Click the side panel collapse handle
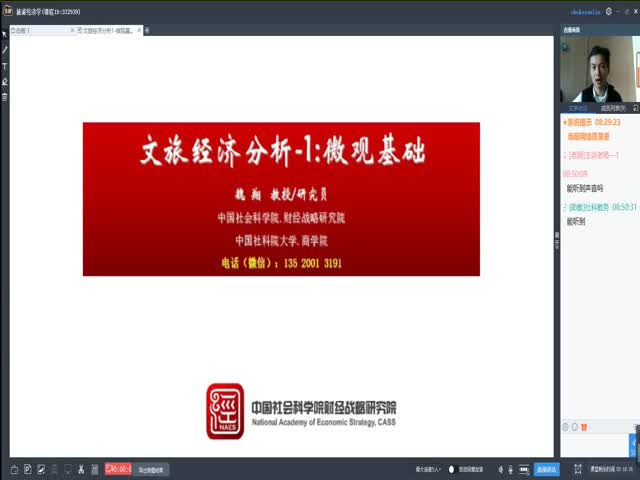 557,241
